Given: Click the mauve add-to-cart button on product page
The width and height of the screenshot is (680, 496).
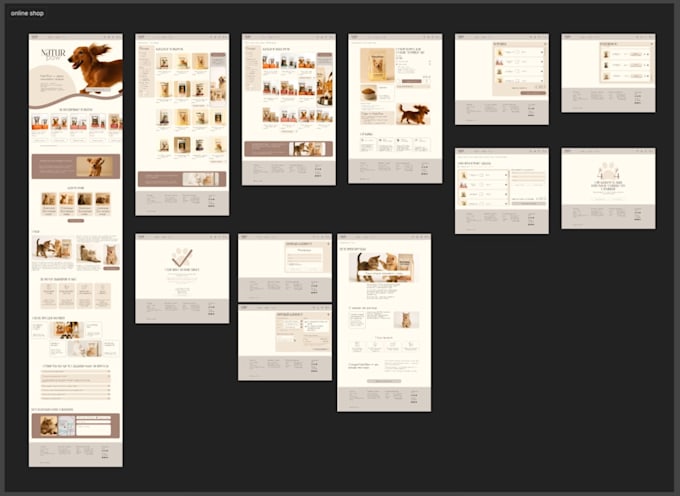Looking at the screenshot, I should click(412, 81).
